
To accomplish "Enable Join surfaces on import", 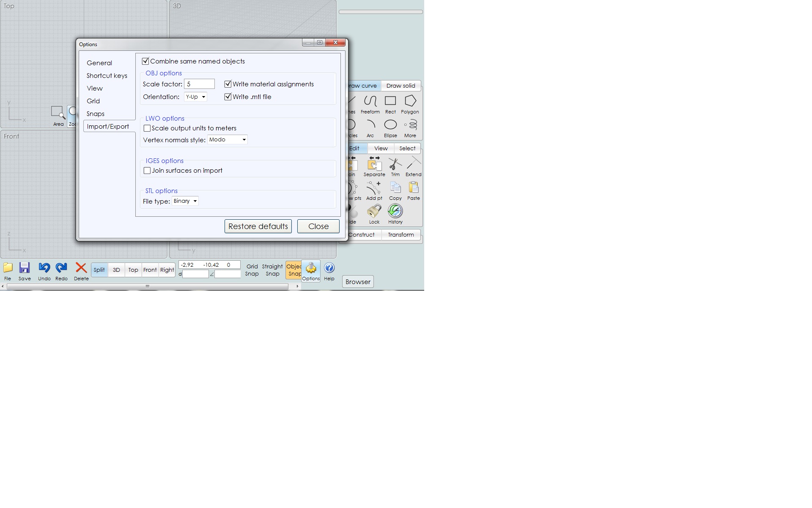I will tap(147, 171).
